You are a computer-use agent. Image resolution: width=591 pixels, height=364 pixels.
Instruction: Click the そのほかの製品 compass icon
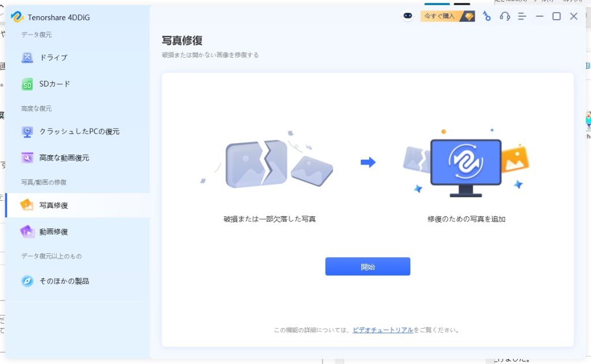click(27, 281)
